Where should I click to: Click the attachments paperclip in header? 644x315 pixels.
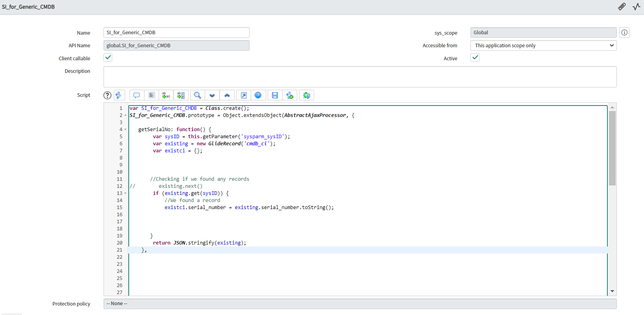click(x=622, y=7)
